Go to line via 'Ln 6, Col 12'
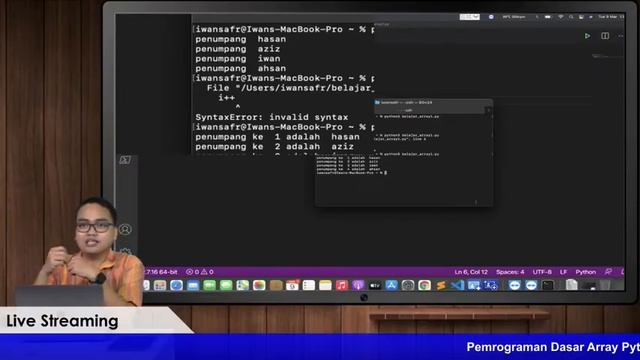 click(471, 272)
